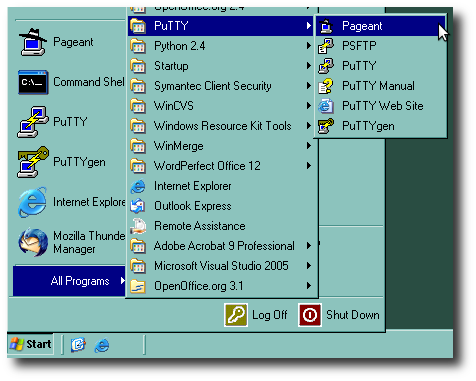Expand WordPerfect Office 12 folder arrow
The image size is (476, 381).
309,166
